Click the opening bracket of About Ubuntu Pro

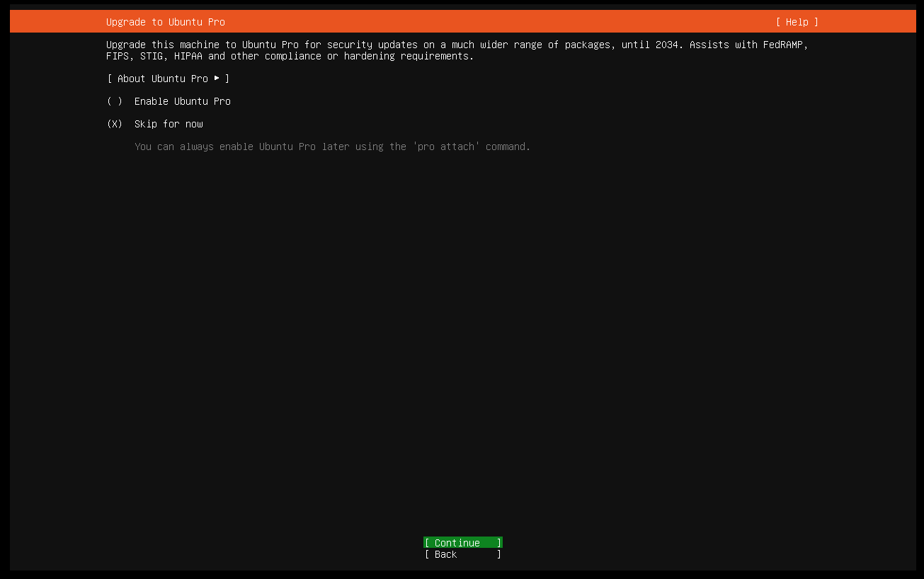pos(110,79)
